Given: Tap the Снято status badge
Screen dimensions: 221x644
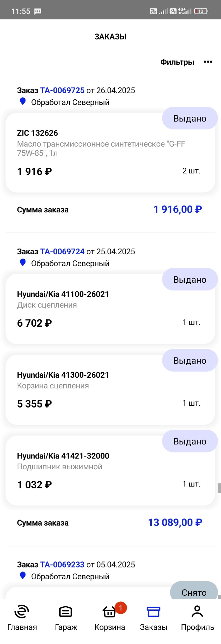Looking at the screenshot, I should tap(194, 592).
